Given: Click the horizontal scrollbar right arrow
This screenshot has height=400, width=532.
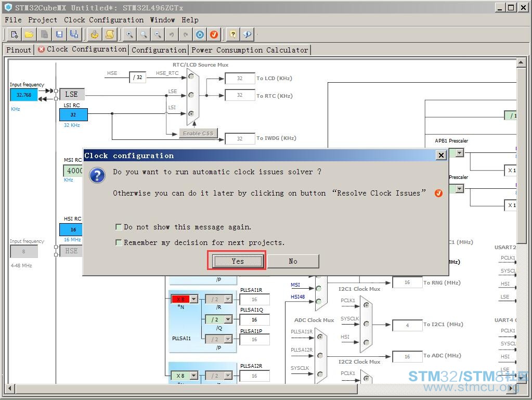Looking at the screenshot, I should [x=512, y=388].
